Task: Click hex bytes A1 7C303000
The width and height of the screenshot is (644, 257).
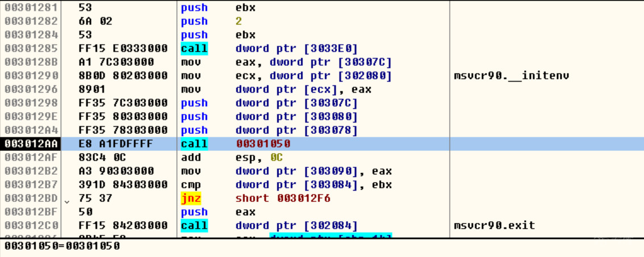Action: pos(116,62)
